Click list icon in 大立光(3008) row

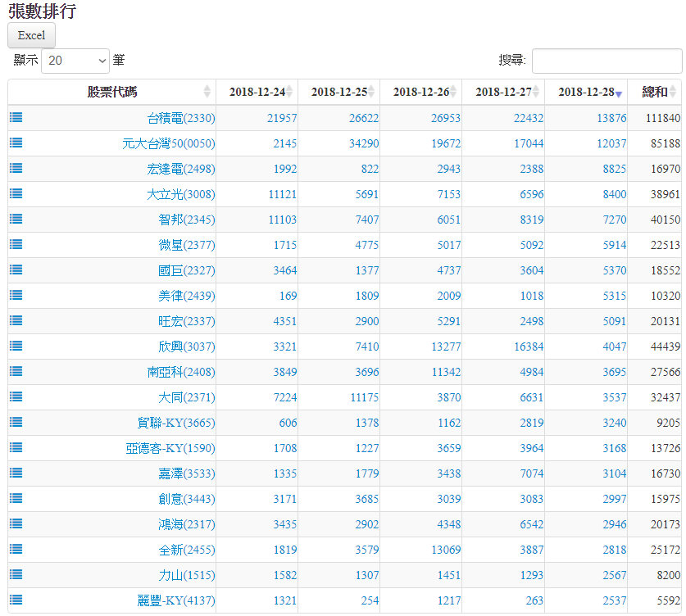[x=16, y=194]
